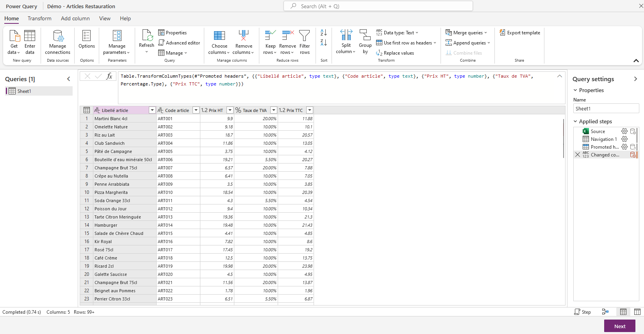
Task: Expand Use first row as headers options
Action: pyautogui.click(x=435, y=43)
